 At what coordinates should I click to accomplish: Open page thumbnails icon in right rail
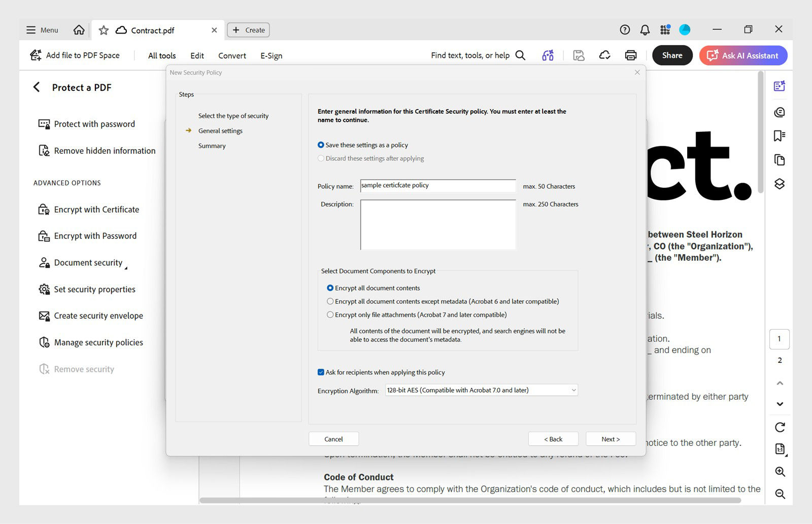[x=780, y=160]
